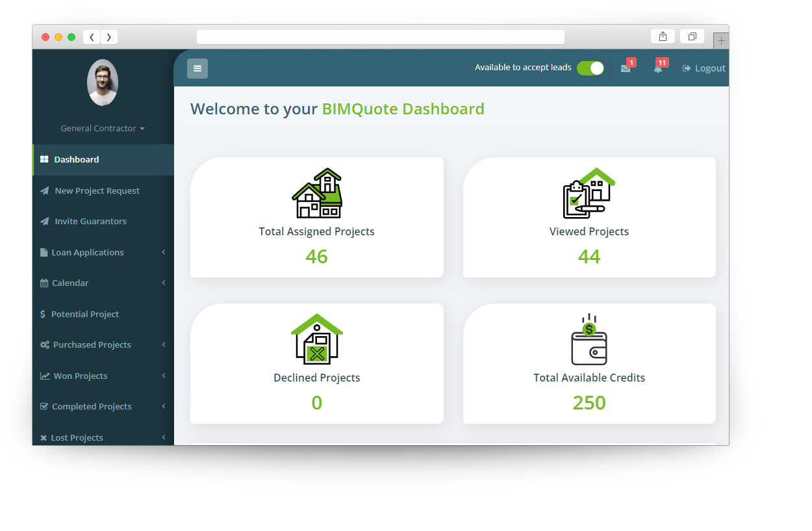Click the Loan Applications document icon
This screenshot has width=812, height=531.
click(44, 252)
